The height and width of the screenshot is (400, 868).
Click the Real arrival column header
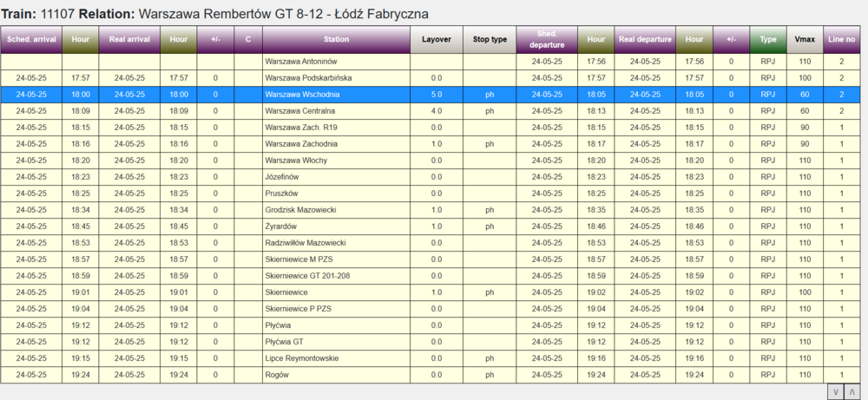tap(129, 39)
